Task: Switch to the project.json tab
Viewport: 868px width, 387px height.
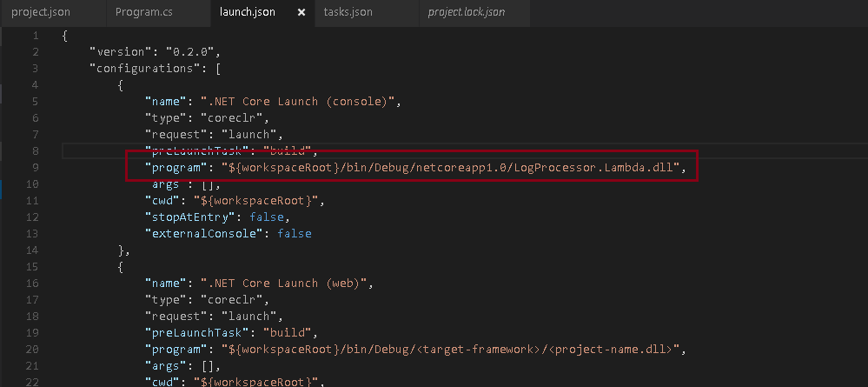Action: tap(41, 11)
